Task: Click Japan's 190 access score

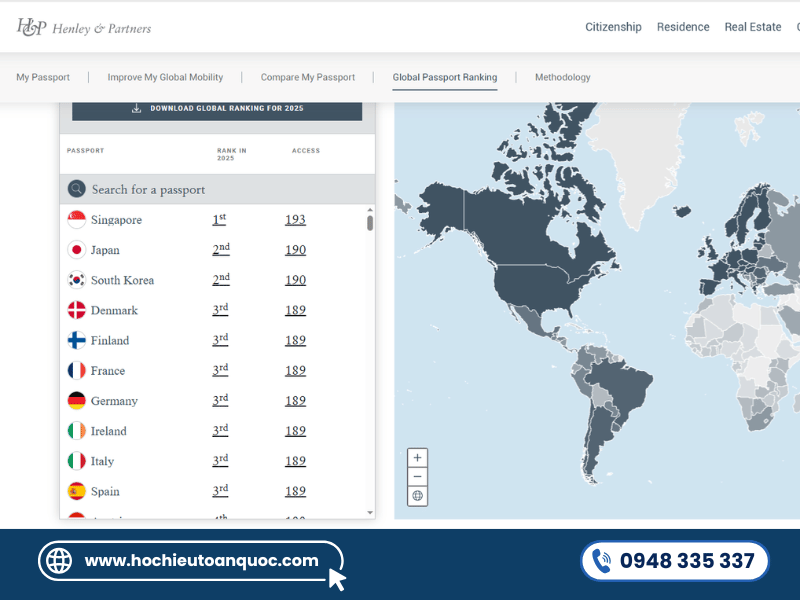Action: point(295,249)
